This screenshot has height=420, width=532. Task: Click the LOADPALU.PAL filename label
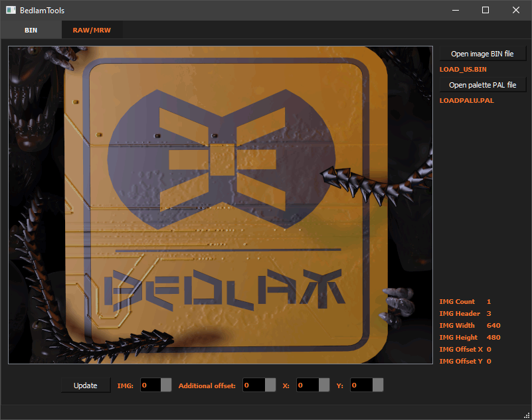click(466, 100)
